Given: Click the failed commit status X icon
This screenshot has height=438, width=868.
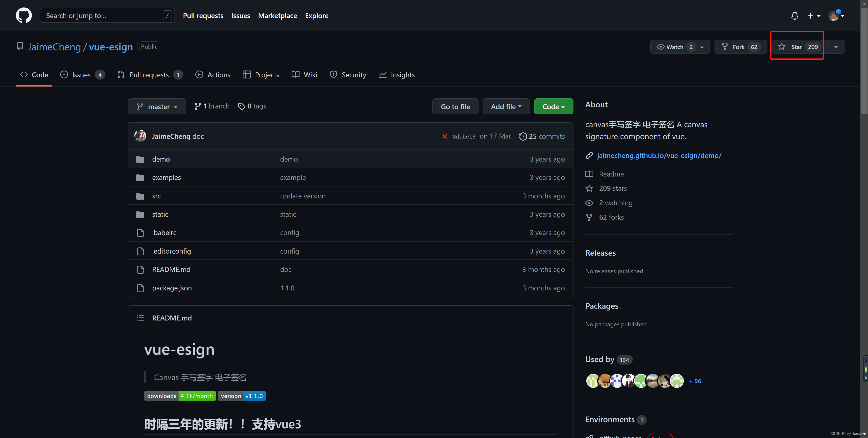Looking at the screenshot, I should pyautogui.click(x=444, y=137).
